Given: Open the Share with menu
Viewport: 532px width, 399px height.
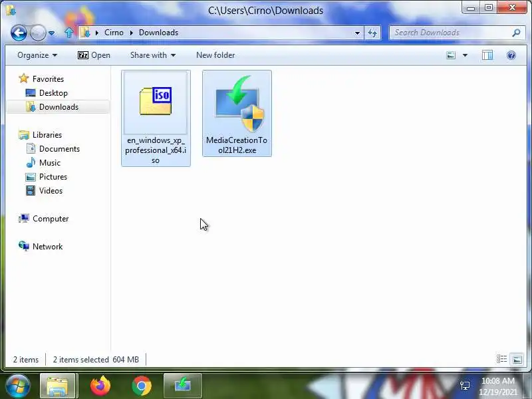Looking at the screenshot, I should point(153,55).
